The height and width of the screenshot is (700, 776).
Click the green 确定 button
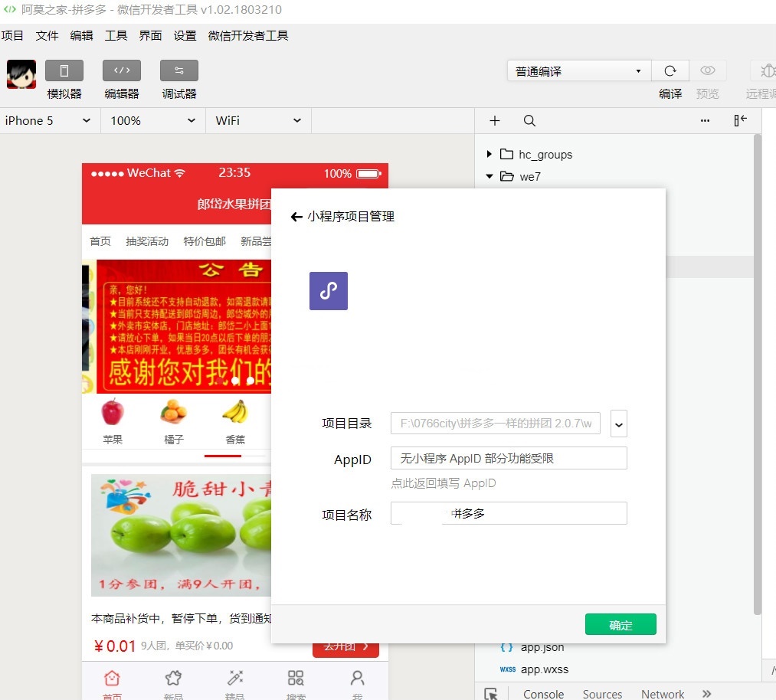(620, 625)
